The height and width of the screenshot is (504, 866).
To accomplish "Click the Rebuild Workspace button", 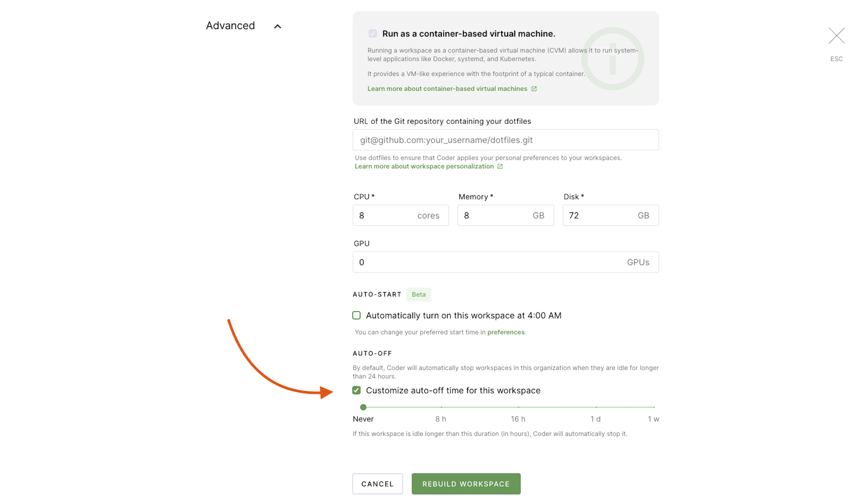I will point(466,484).
